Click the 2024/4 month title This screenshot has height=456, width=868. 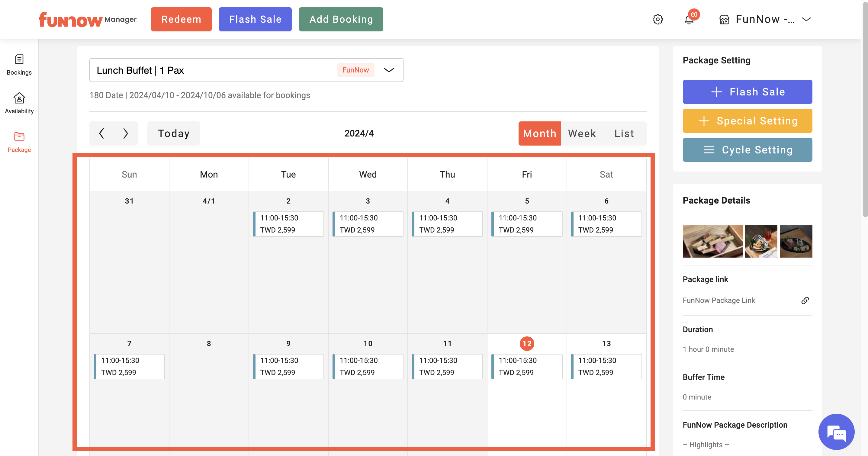pyautogui.click(x=359, y=133)
